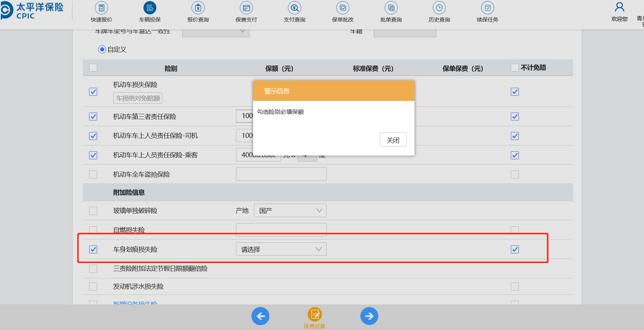644x330 pixels.
Task: Click the 机动车全车盗抢保险 row label
Action: click(142, 175)
